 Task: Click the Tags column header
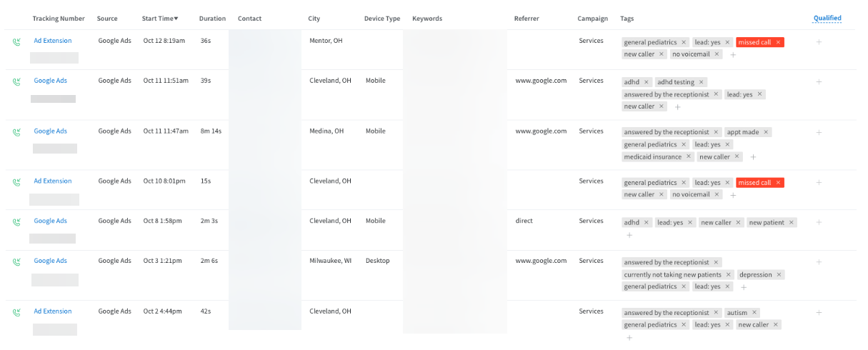[x=627, y=19]
